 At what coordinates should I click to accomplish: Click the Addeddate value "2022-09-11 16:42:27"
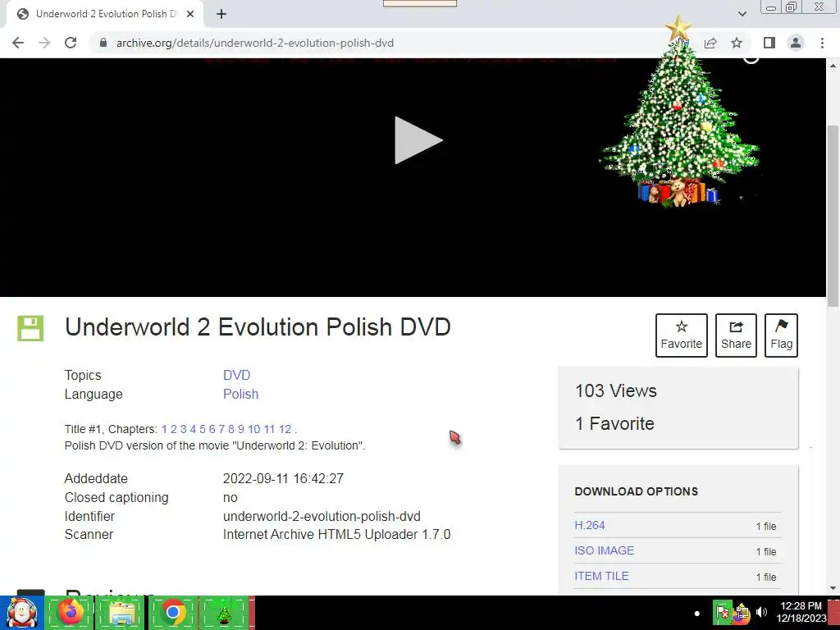coord(283,478)
